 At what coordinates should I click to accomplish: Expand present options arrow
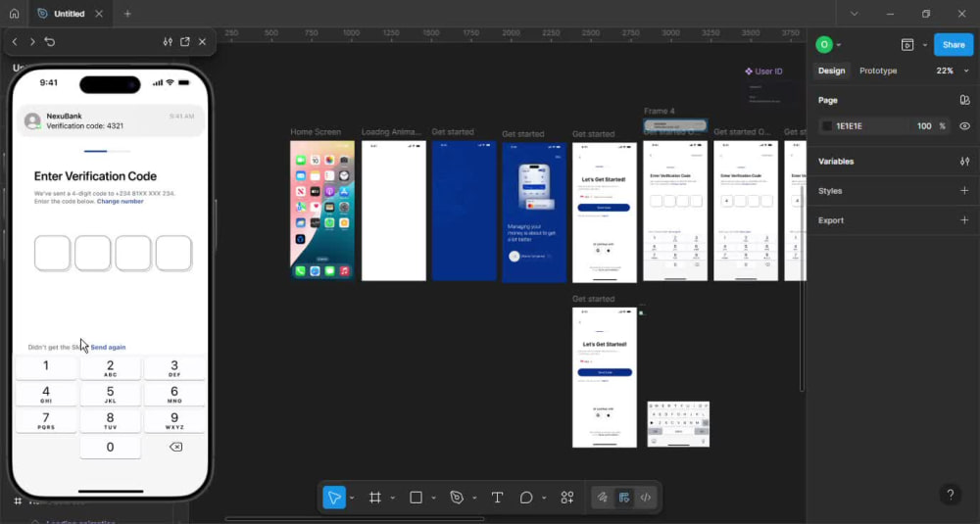[925, 45]
